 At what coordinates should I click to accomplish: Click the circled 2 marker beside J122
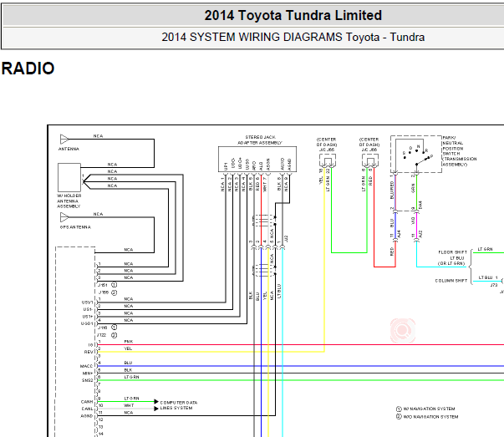[x=115, y=335]
